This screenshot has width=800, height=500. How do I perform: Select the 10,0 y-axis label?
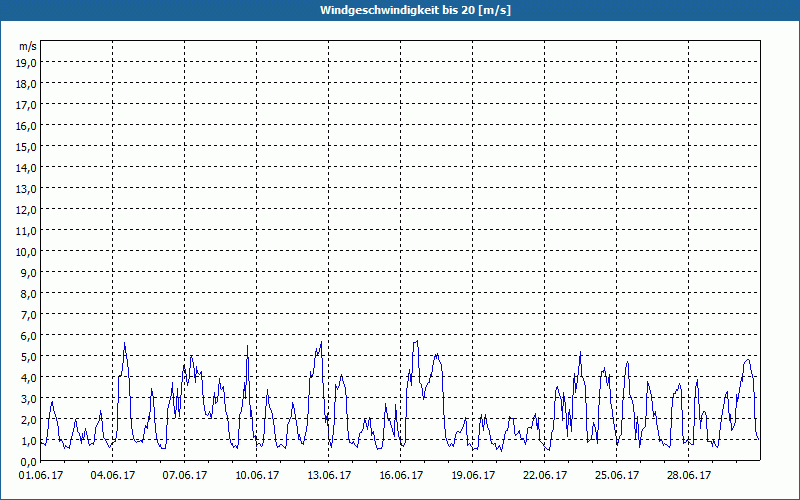tap(27, 252)
